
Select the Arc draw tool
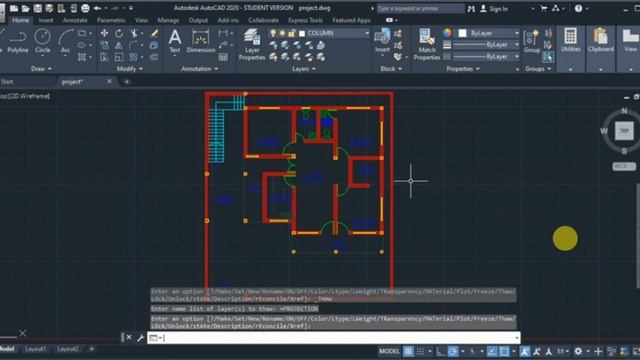65,41
